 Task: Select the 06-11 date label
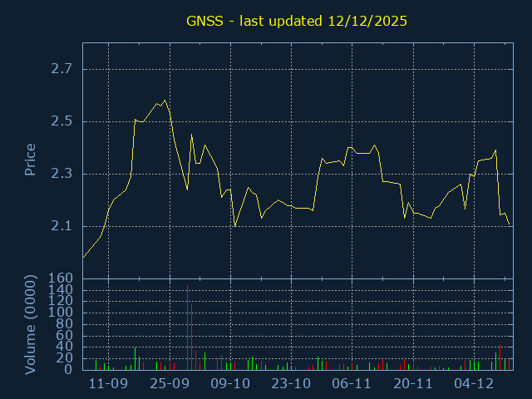pos(352,384)
